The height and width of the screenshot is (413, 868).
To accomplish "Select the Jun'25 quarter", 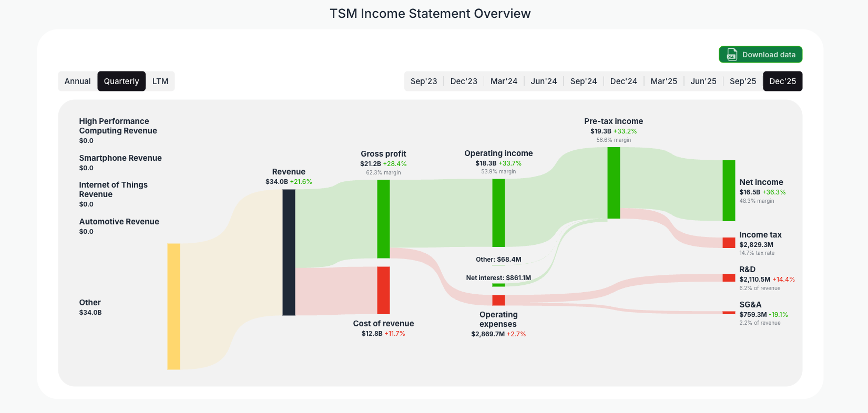I will tap(703, 81).
